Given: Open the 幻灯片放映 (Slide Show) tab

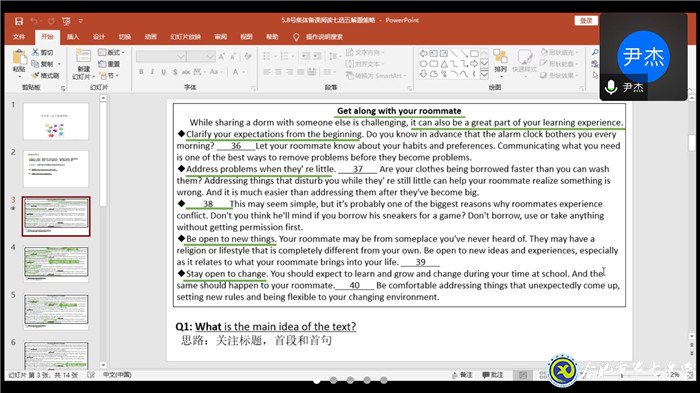Looking at the screenshot, I should coord(185,37).
